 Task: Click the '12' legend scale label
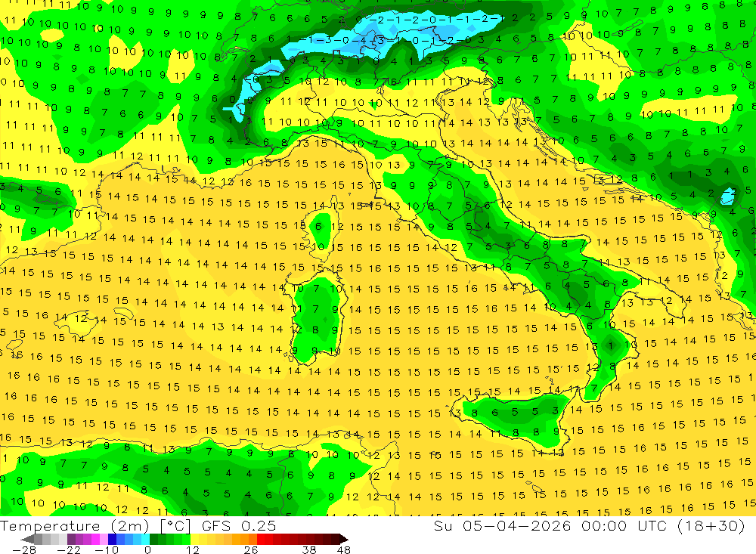click(193, 549)
